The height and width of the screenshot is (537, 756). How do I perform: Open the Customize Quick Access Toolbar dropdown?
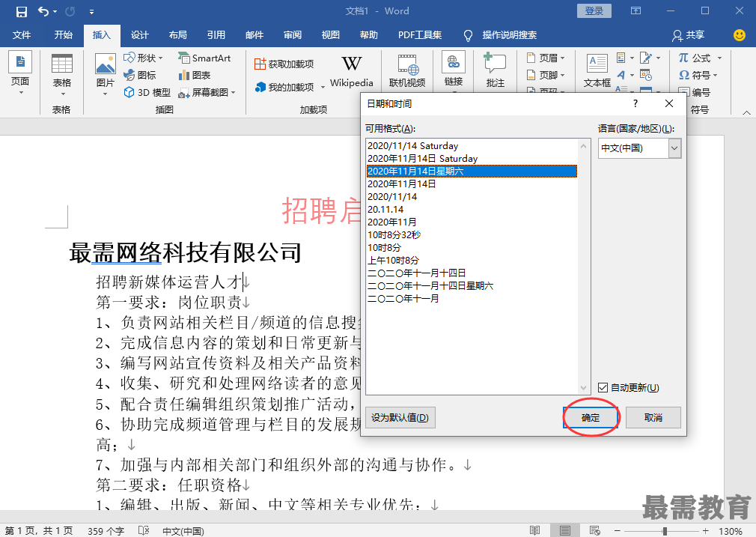click(91, 11)
